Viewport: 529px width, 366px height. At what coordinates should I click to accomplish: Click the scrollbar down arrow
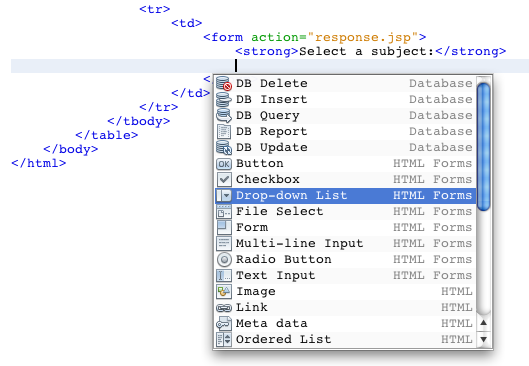(483, 339)
